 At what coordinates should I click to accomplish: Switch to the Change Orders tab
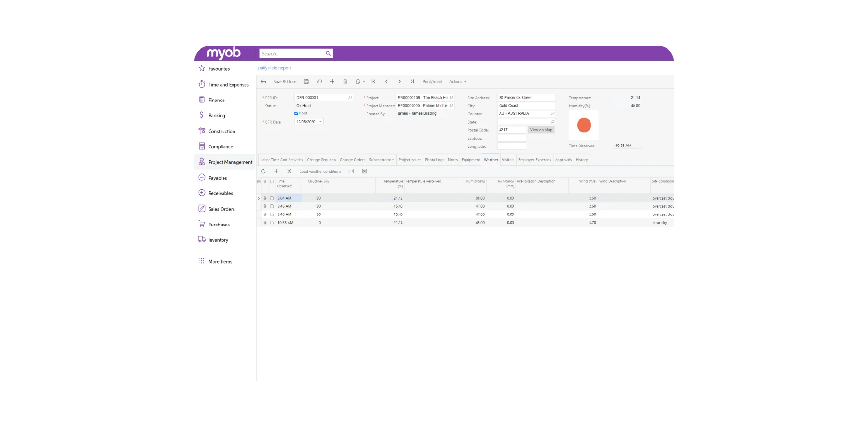pos(353,160)
